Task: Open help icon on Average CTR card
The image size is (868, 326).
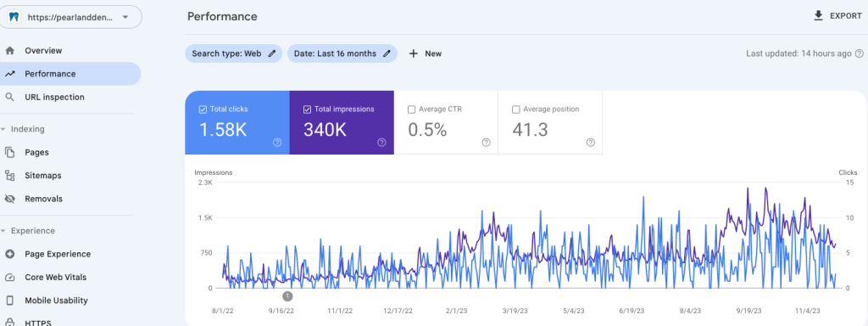Action: 486,143
